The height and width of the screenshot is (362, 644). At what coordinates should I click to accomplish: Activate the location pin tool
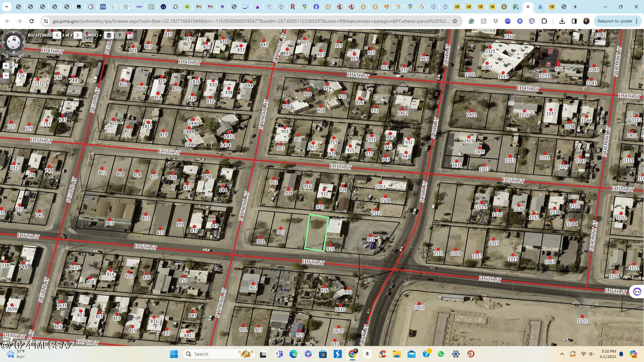119,35
